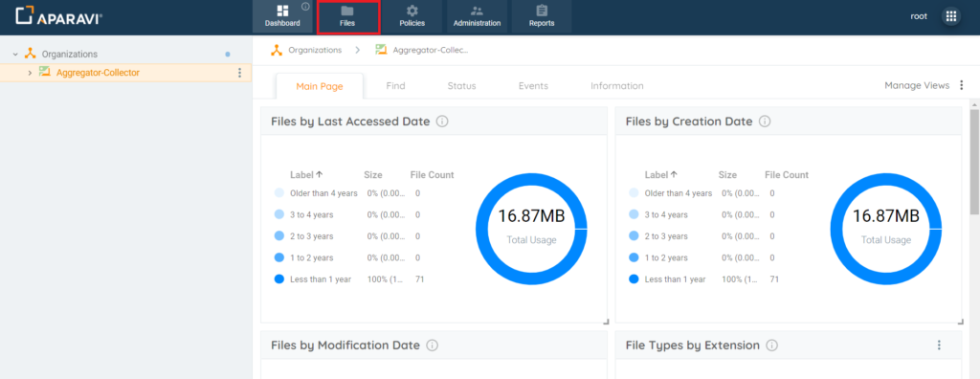Open the apps grid menu

tap(951, 16)
